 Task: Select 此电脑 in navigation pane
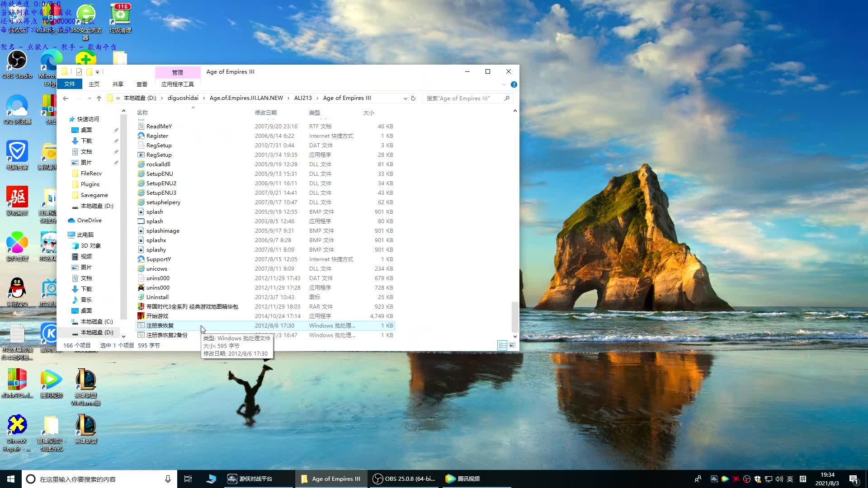(85, 235)
